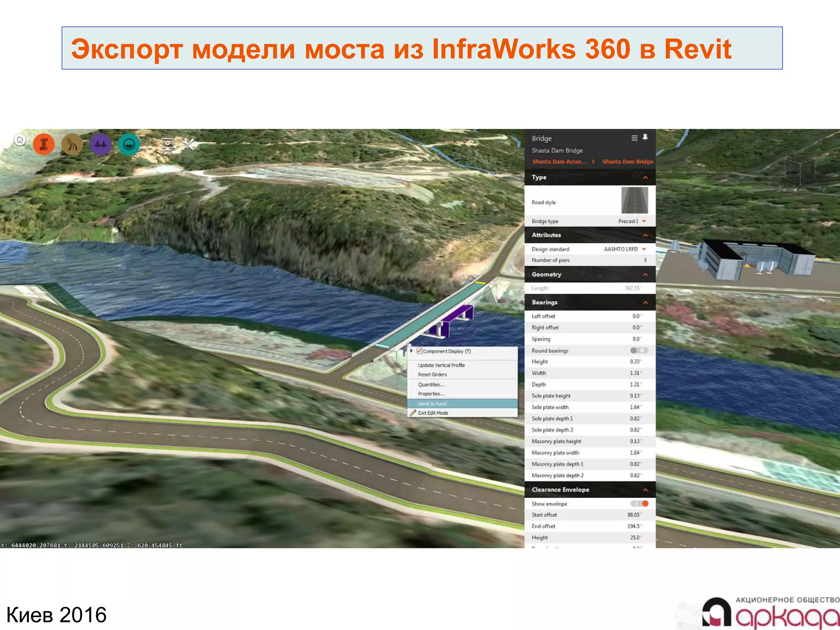The width and height of the screenshot is (840, 630).
Task: Open the purple bridge design tools icon
Action: pos(100,144)
